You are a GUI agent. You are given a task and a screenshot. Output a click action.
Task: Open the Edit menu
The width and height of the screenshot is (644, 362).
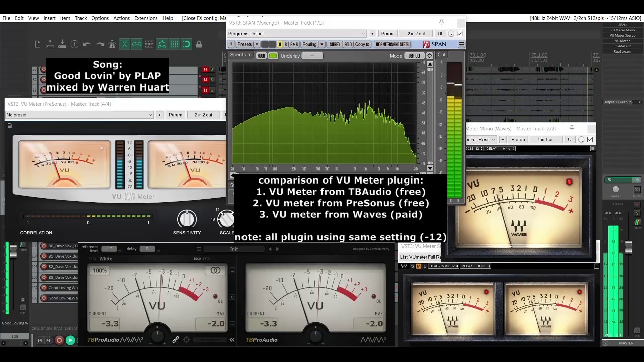[19, 18]
